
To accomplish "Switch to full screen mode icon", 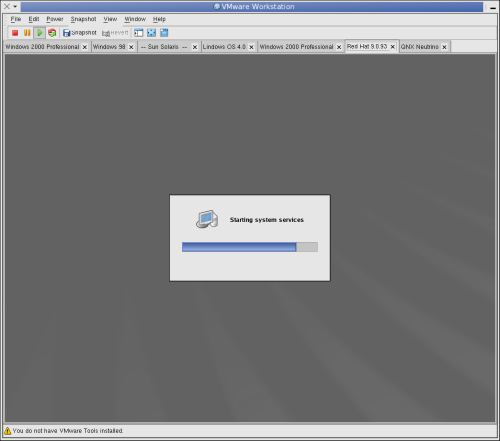I will click(x=152, y=33).
